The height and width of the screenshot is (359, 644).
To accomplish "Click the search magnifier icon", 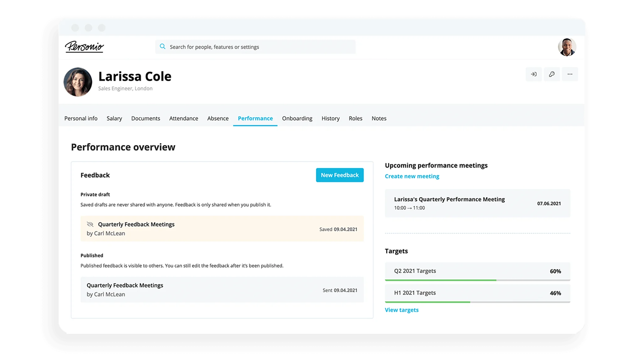I will [x=163, y=47].
